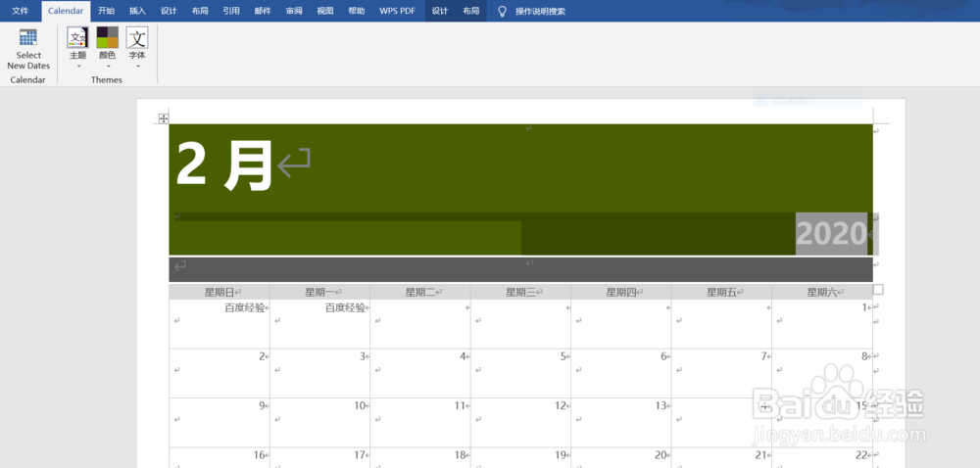Click the date 3 cell

pyautogui.click(x=320, y=373)
